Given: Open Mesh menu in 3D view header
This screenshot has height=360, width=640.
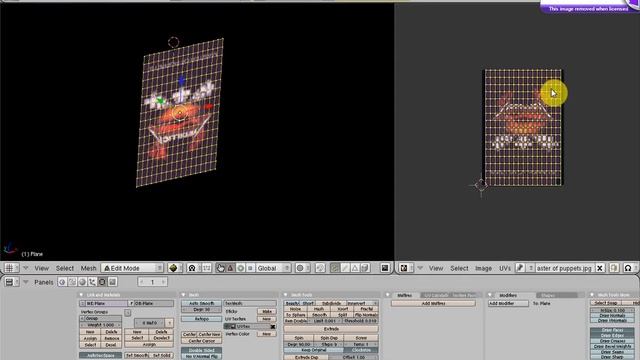Looking at the screenshot, I should (88, 268).
